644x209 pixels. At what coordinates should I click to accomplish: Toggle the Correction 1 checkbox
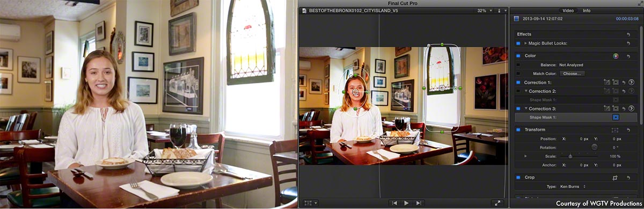pyautogui.click(x=518, y=83)
